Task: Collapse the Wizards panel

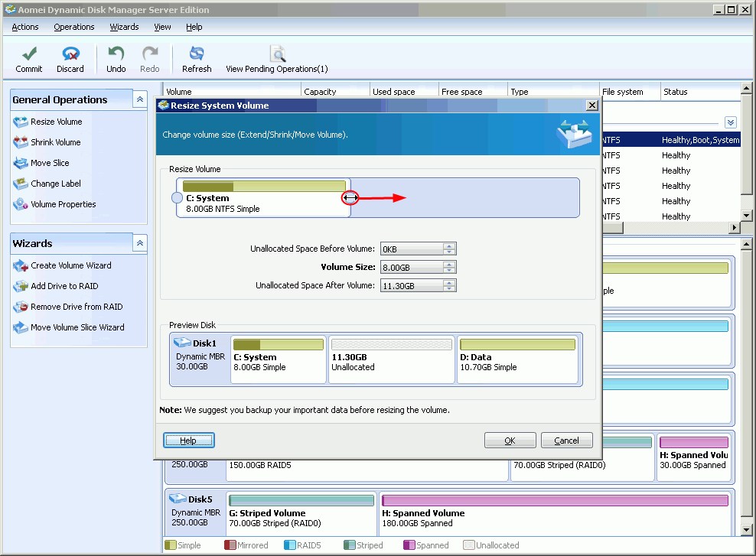Action: pyautogui.click(x=140, y=243)
